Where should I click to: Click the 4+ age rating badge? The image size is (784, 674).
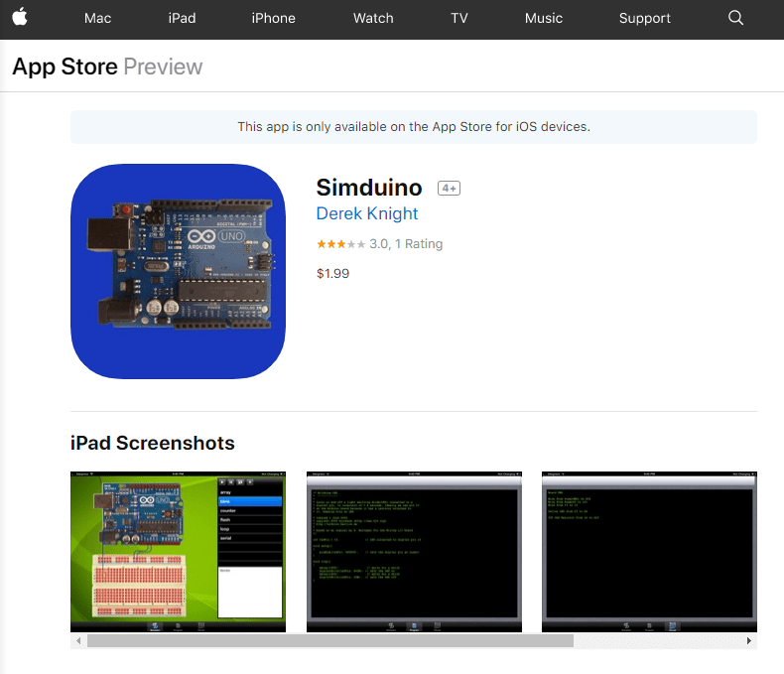(x=449, y=188)
